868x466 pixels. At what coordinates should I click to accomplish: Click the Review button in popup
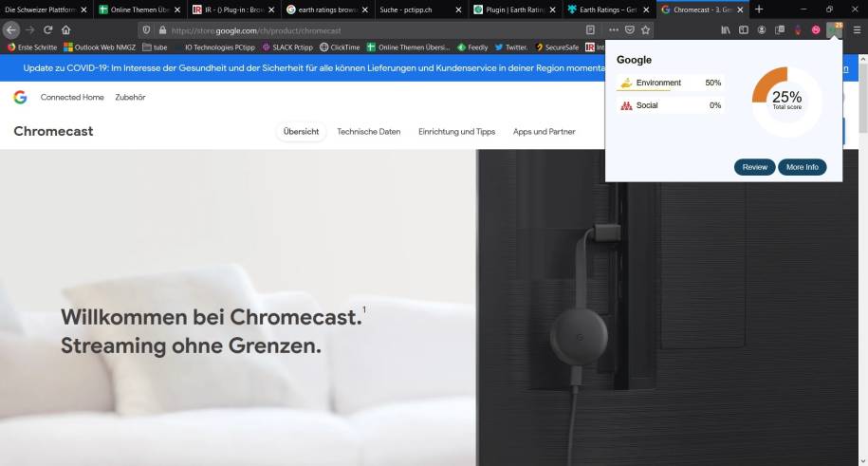click(x=754, y=167)
